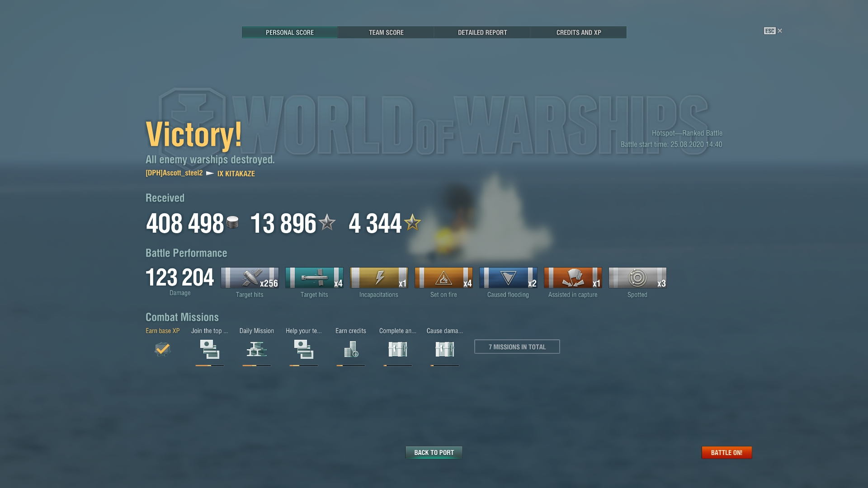Image resolution: width=868 pixels, height=488 pixels.
Task: Select the Join the top mission icon
Action: pyautogui.click(x=210, y=349)
